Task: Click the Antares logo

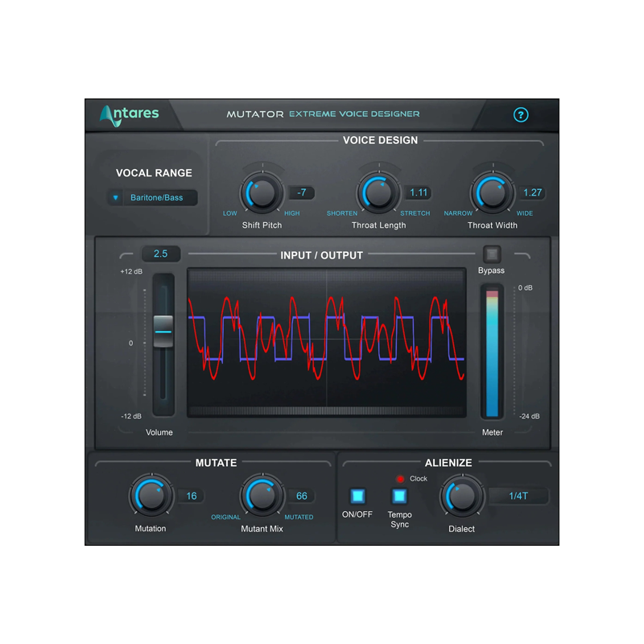Action: pyautogui.click(x=129, y=115)
